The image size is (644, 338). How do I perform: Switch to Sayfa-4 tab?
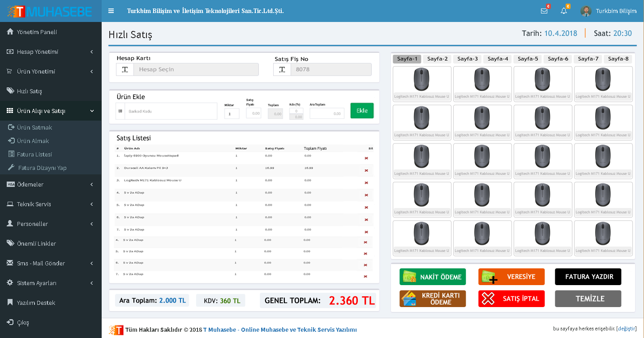pos(498,59)
